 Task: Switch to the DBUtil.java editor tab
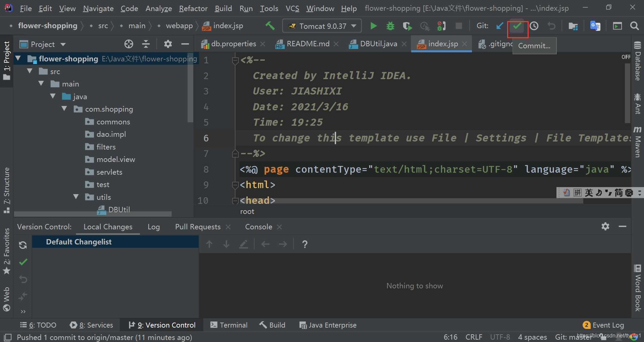coord(378,44)
